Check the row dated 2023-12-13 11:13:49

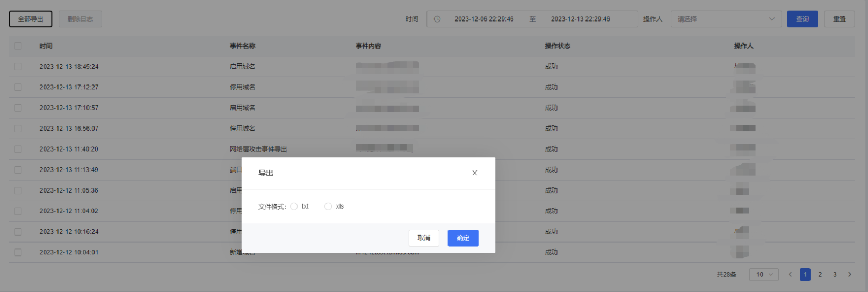18,170
